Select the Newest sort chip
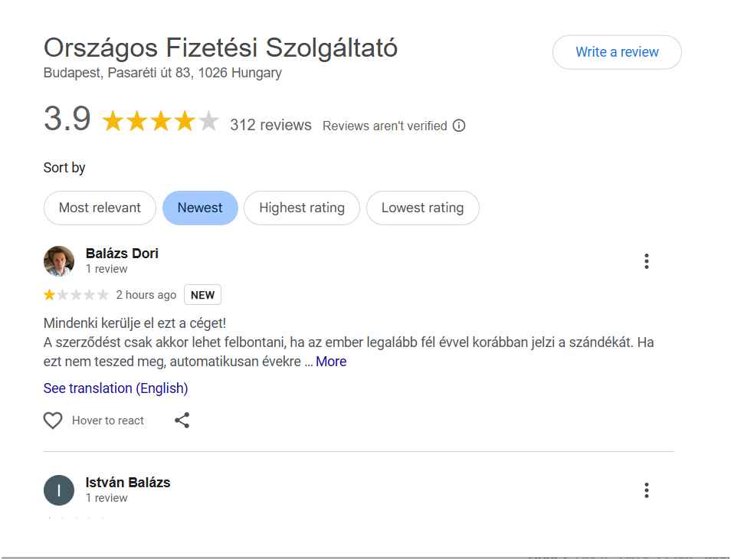The height and width of the screenshot is (560, 731). tap(200, 208)
